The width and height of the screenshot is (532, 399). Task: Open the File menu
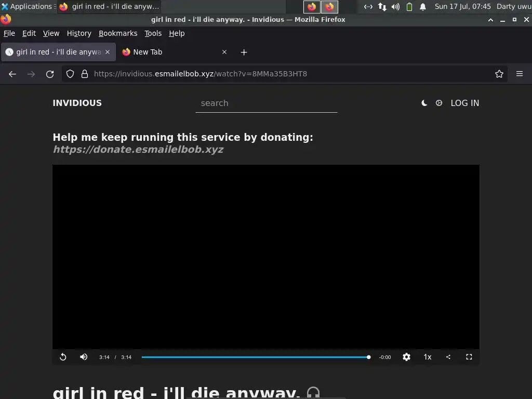point(9,33)
